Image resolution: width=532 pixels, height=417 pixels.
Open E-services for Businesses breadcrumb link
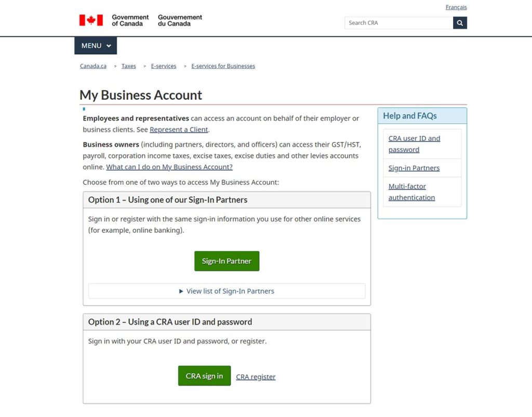click(223, 66)
